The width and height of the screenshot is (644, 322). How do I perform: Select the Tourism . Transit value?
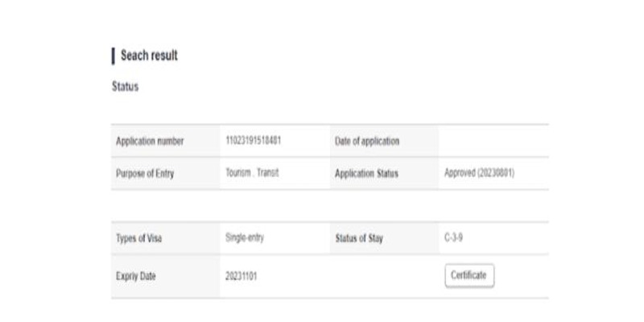coord(252,173)
